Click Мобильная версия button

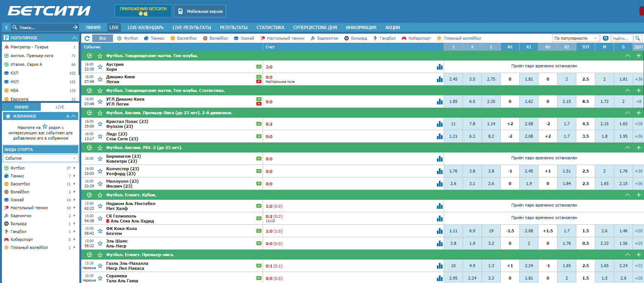coord(200,11)
